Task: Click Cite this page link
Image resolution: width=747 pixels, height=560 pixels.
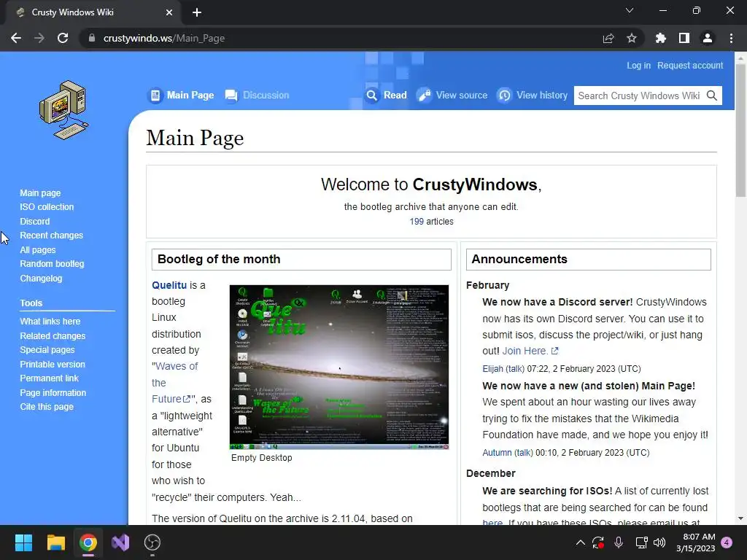Action: pos(47,407)
